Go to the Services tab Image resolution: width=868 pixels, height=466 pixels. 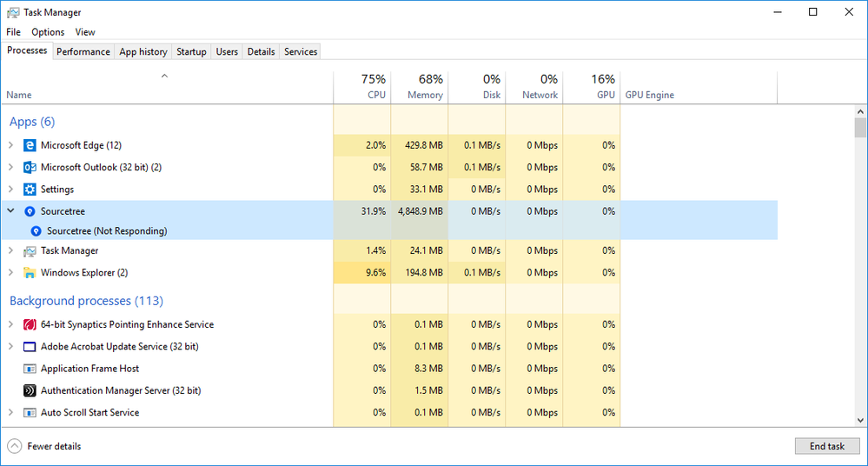click(x=301, y=51)
